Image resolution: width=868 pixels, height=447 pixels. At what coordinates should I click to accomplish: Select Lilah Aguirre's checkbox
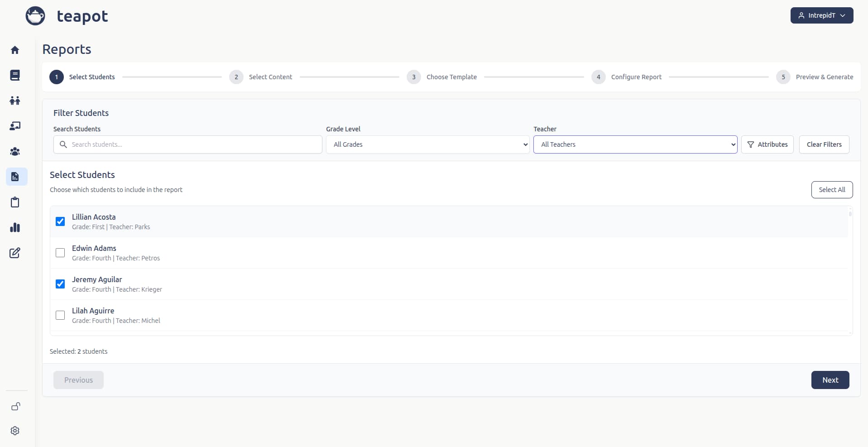(60, 315)
